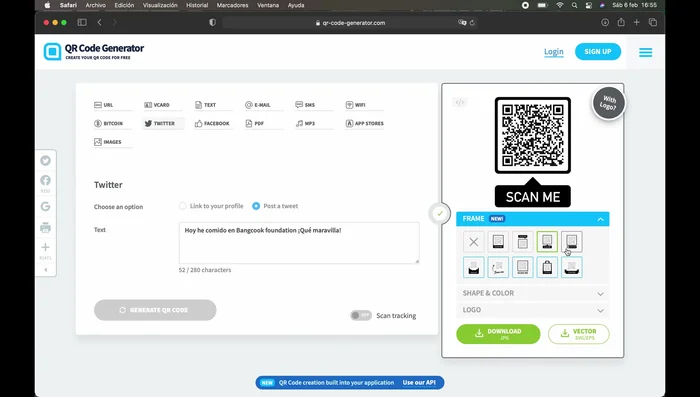700x397 pixels.
Task: Click the With Logo? badge
Action: (608, 103)
